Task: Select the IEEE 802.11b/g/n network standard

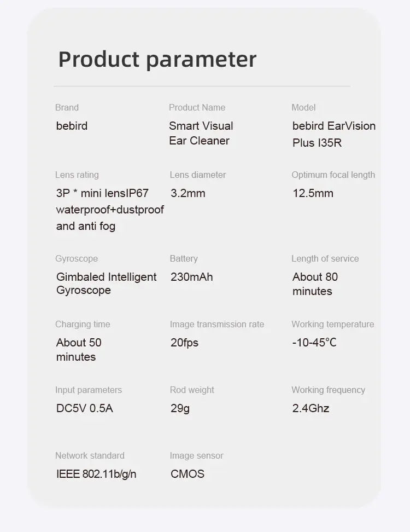Action: coord(96,474)
